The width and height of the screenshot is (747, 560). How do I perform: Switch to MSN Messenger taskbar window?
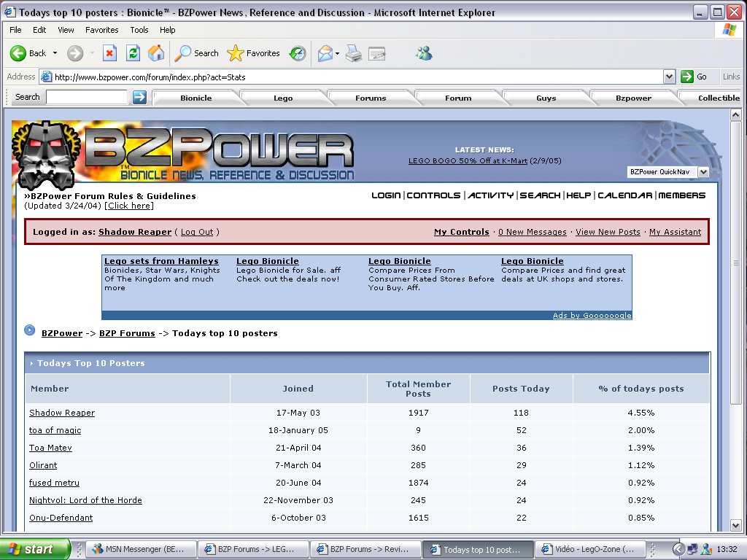pyautogui.click(x=142, y=550)
